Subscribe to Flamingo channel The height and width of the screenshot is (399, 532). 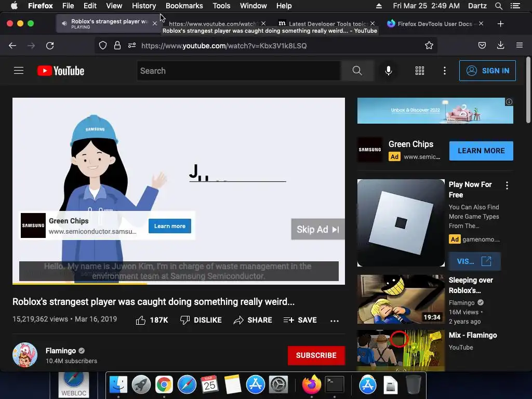tap(316, 355)
